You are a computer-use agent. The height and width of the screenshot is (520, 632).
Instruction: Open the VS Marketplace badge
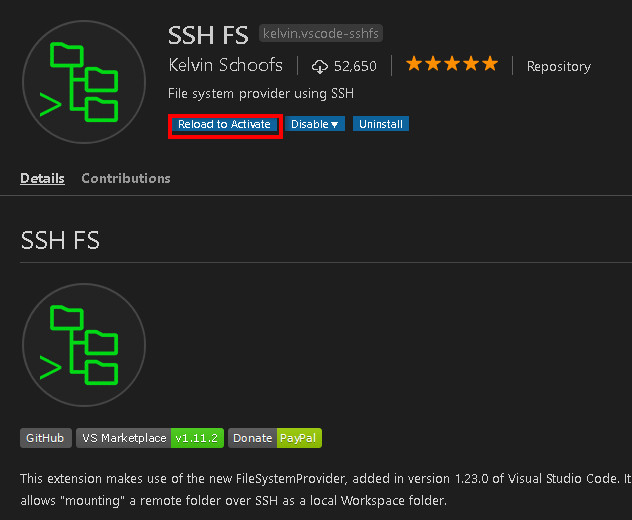pos(124,438)
